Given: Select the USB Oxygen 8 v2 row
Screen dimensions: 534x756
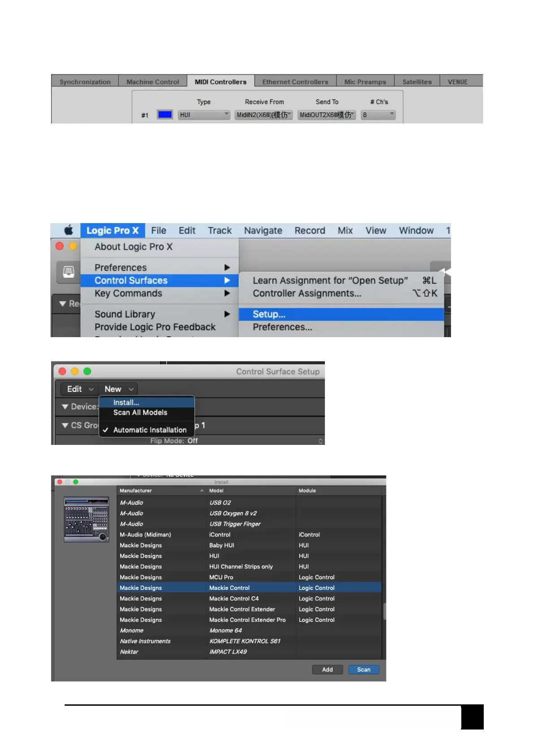Looking at the screenshot, I should [x=249, y=514].
